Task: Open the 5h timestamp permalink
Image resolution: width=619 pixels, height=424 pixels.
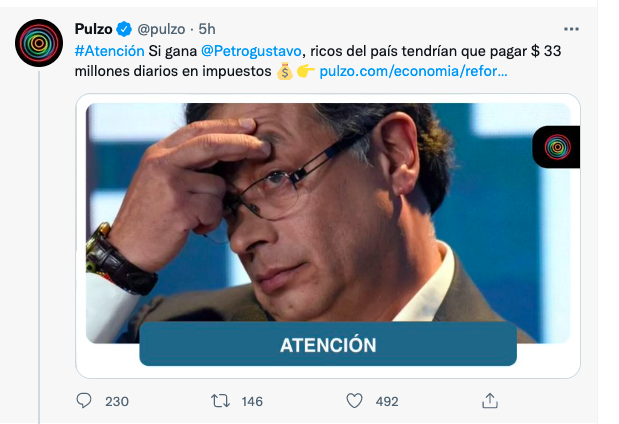Action: (x=207, y=29)
